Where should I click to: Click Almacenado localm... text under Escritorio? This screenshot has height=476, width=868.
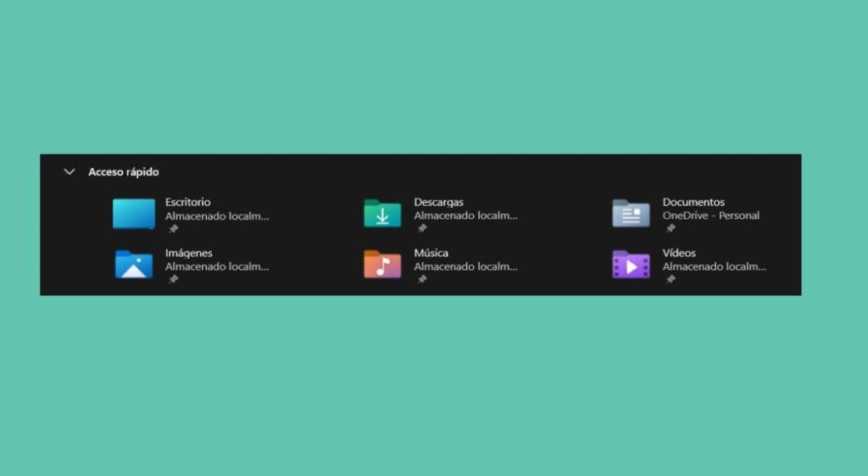point(217,216)
